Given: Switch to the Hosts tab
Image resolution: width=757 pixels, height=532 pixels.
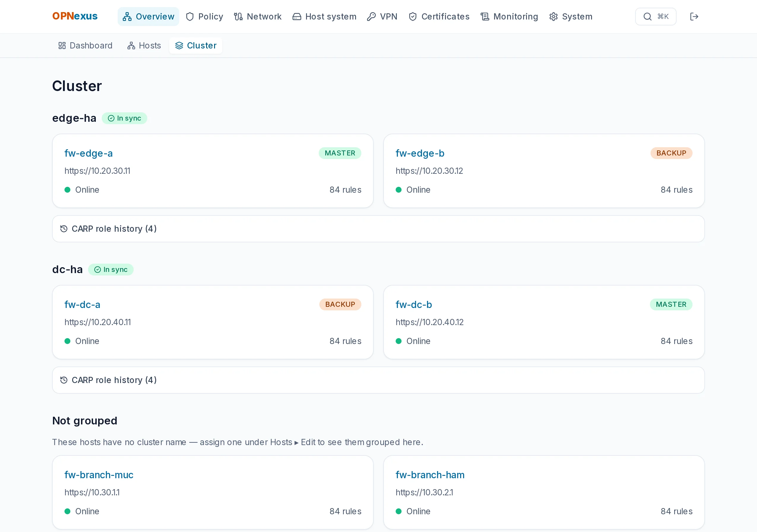Looking at the screenshot, I should 144,46.
